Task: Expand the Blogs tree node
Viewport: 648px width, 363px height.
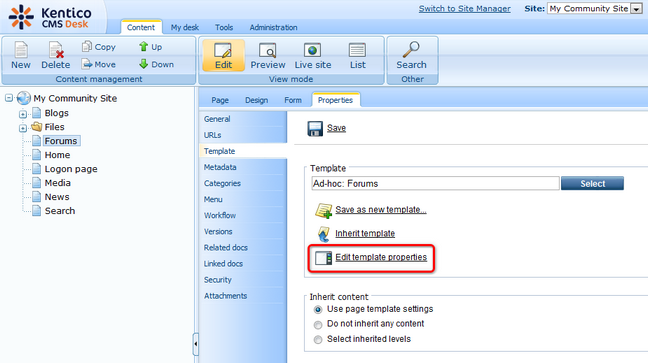Action: click(x=23, y=114)
